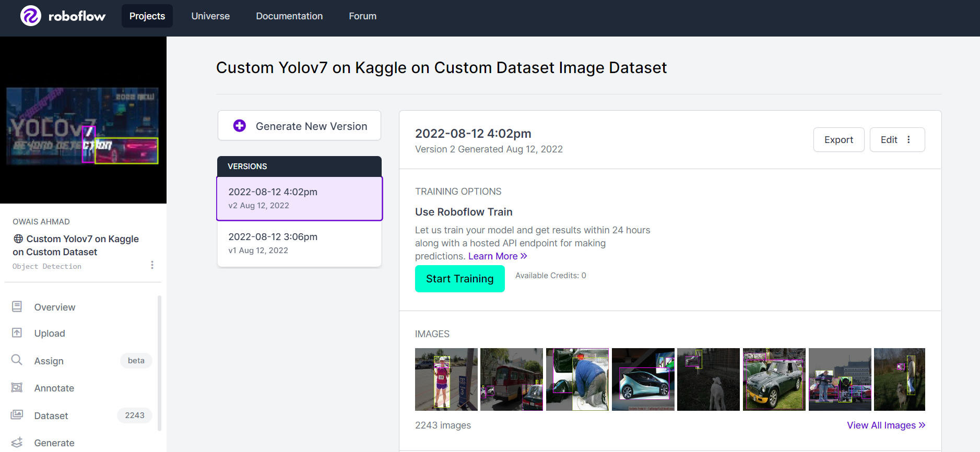Open the person in grass thumbnail

point(900,379)
